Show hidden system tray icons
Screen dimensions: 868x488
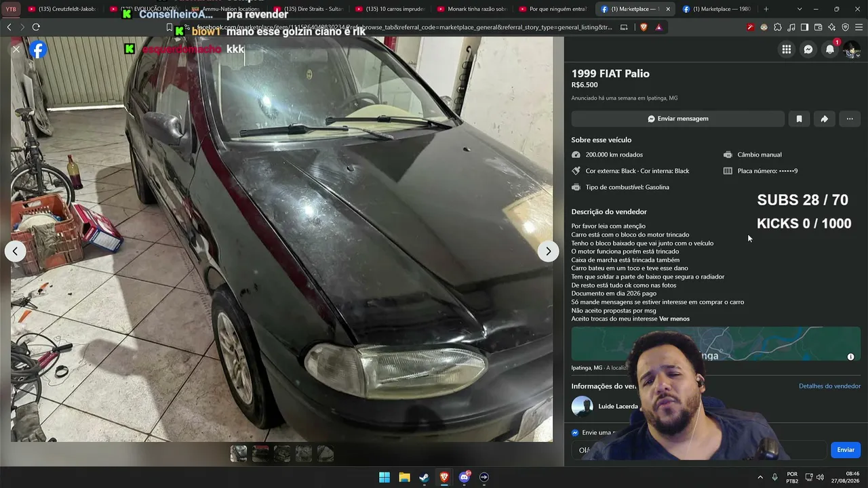pos(760,477)
